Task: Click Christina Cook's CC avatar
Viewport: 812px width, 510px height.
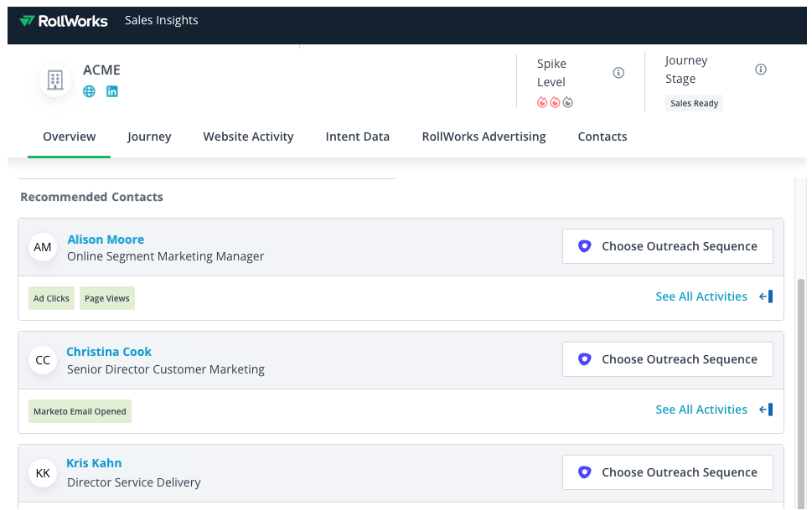Action: (43, 360)
